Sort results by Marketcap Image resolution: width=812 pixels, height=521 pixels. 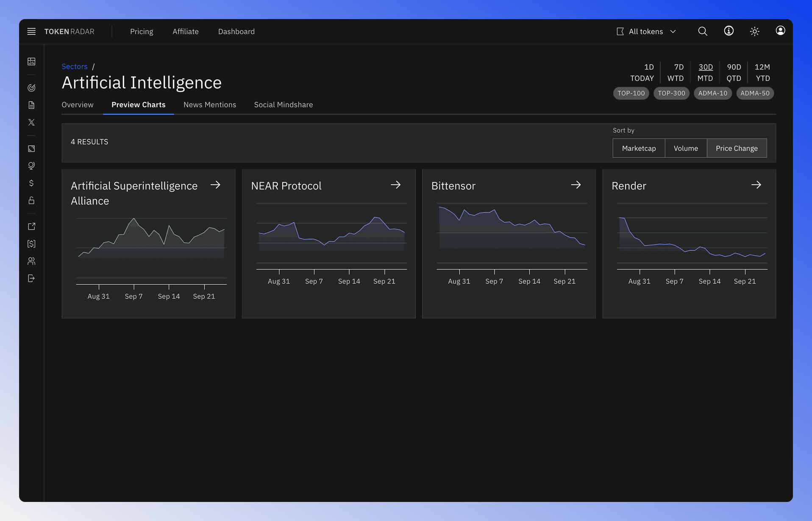(639, 148)
